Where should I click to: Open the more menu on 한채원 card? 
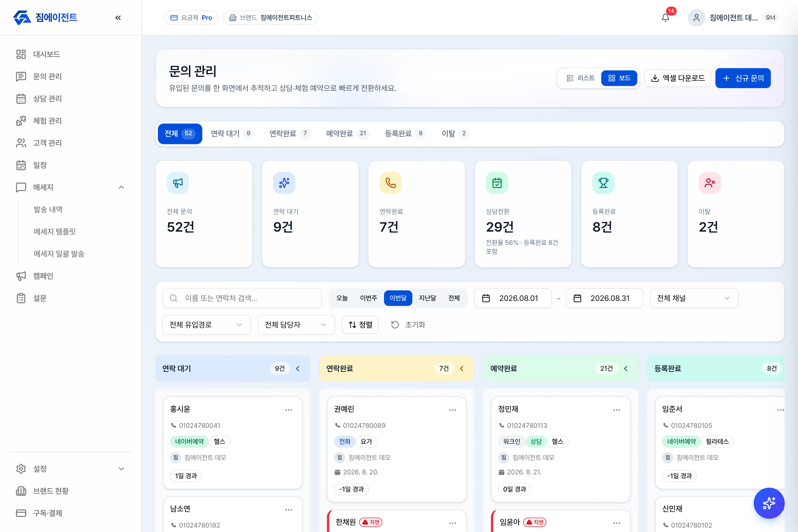452,523
